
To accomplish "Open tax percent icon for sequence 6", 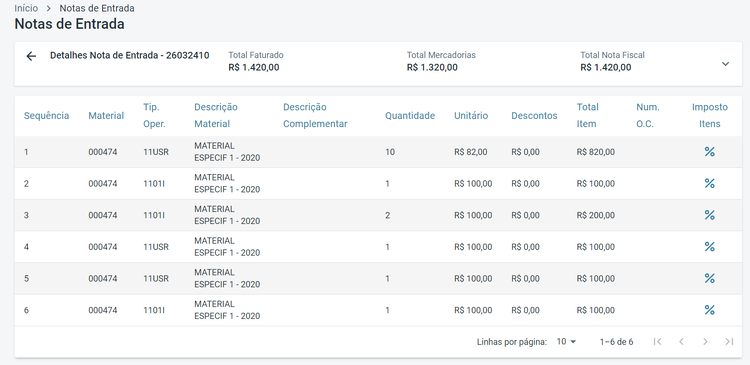I will click(x=709, y=310).
